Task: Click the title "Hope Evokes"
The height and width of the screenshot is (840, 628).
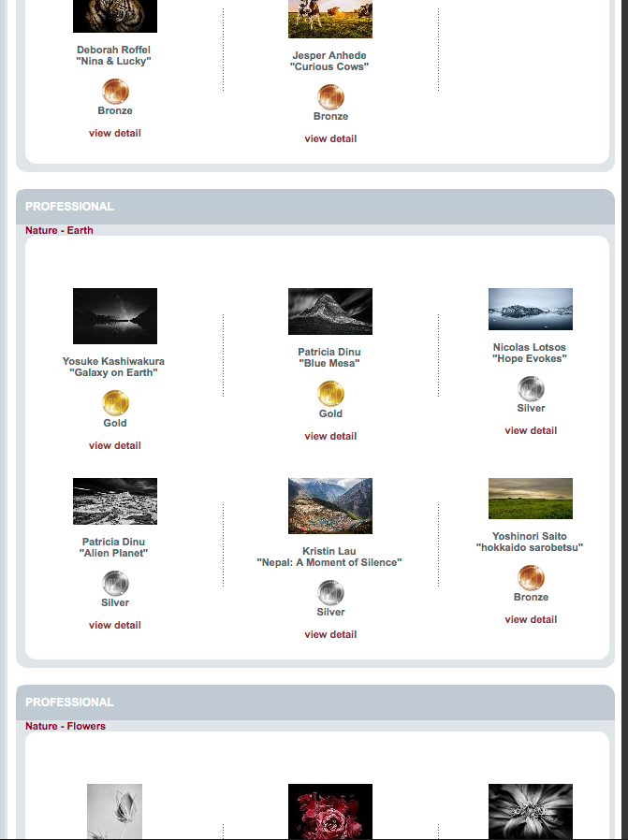Action: coord(530,358)
